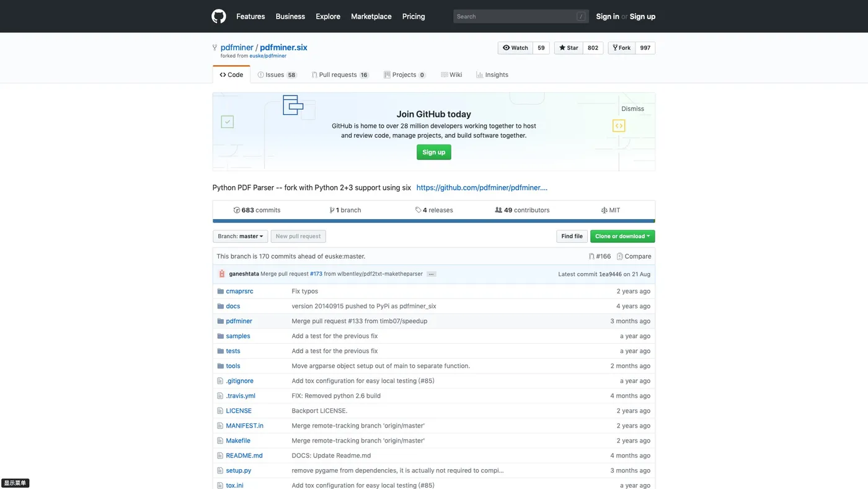This screenshot has width=868, height=489.
Task: Open the Pull requests tab
Action: coord(340,74)
